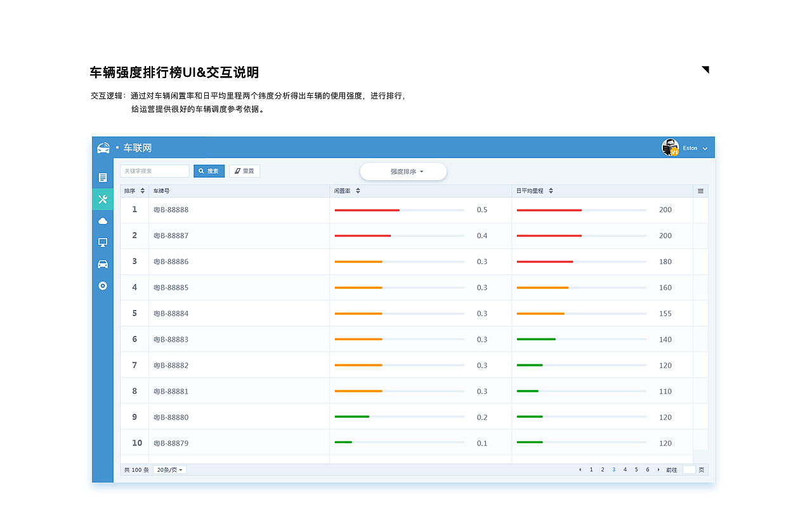812x508 pixels.
Task: Open the 强度排序 dropdown
Action: tap(403, 171)
